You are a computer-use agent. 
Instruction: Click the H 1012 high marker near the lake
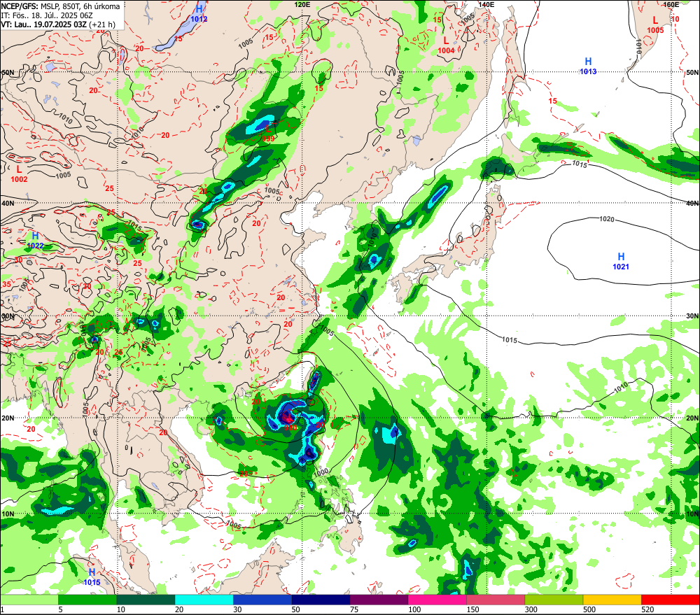[199, 13]
